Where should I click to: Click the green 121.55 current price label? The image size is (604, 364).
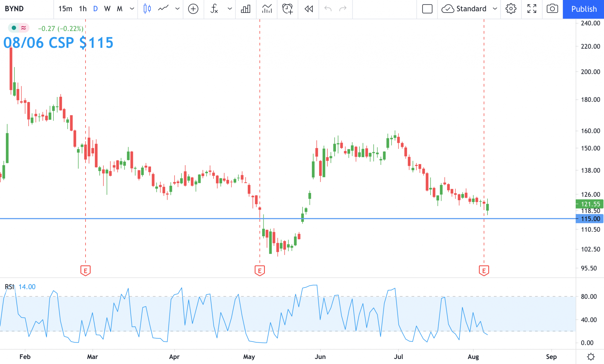pos(590,204)
